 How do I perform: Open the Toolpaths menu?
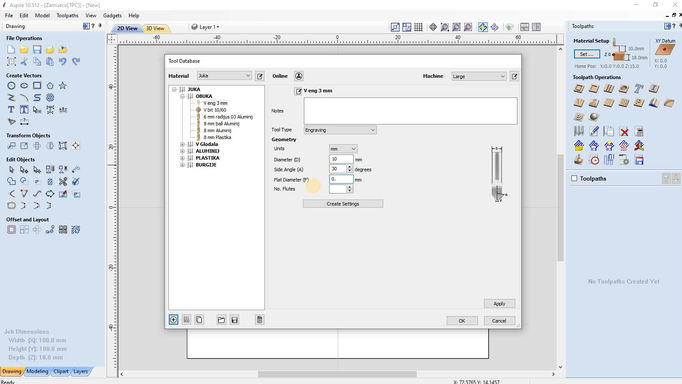[x=67, y=15]
